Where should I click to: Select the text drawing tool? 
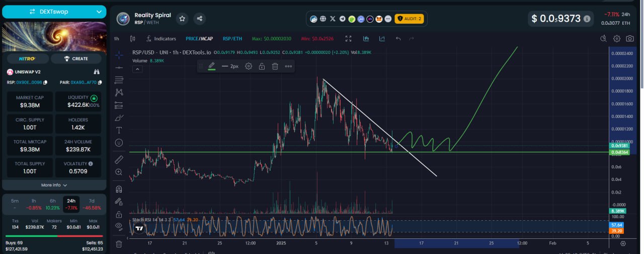pyautogui.click(x=119, y=130)
